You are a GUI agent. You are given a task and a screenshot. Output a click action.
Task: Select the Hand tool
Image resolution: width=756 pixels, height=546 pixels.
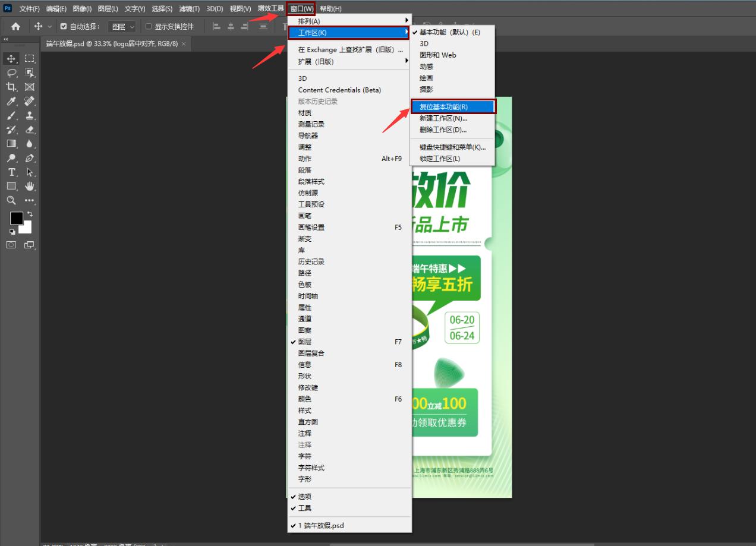30,187
